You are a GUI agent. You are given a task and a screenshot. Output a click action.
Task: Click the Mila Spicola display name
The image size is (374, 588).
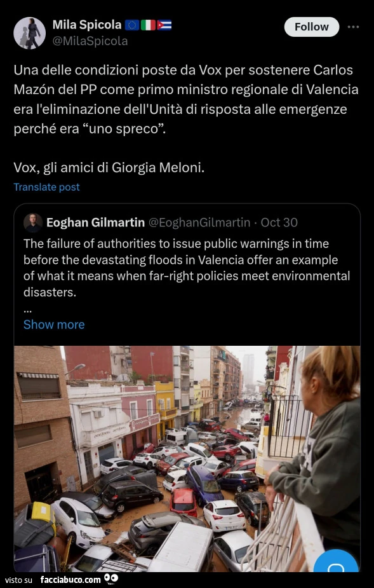coord(87,25)
